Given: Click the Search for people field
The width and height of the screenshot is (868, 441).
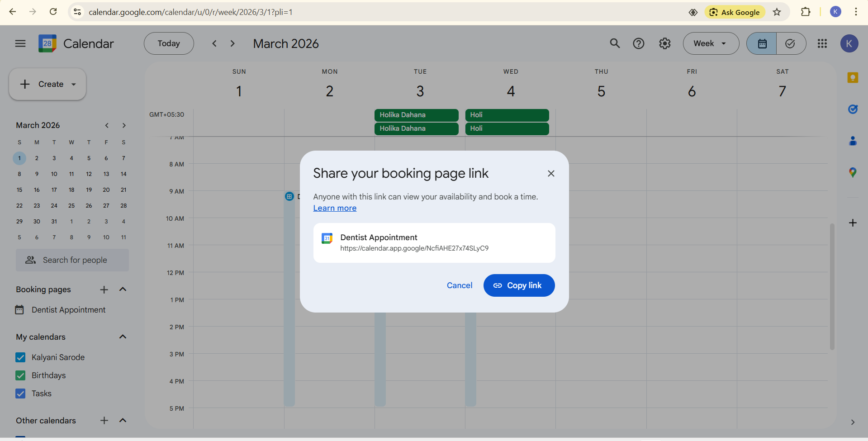Looking at the screenshot, I should click(72, 260).
